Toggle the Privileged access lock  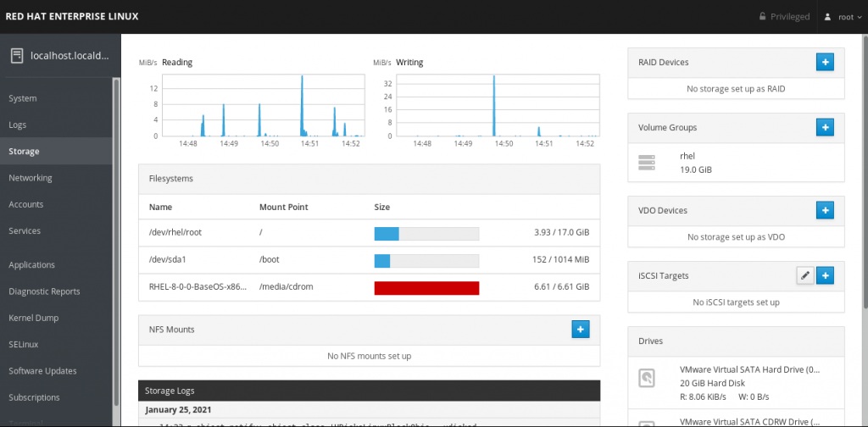[784, 17]
